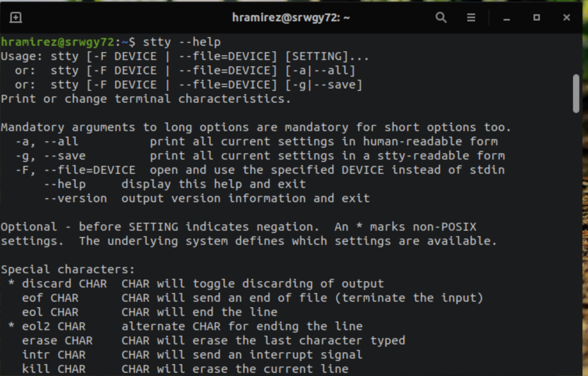Click the '-F, --file=DEVICE' option text

coord(75,170)
